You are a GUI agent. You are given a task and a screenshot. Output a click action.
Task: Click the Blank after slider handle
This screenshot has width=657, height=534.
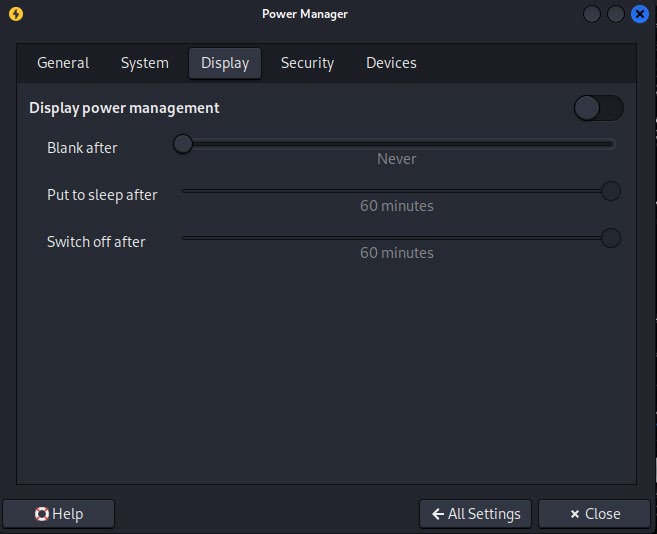click(x=183, y=144)
